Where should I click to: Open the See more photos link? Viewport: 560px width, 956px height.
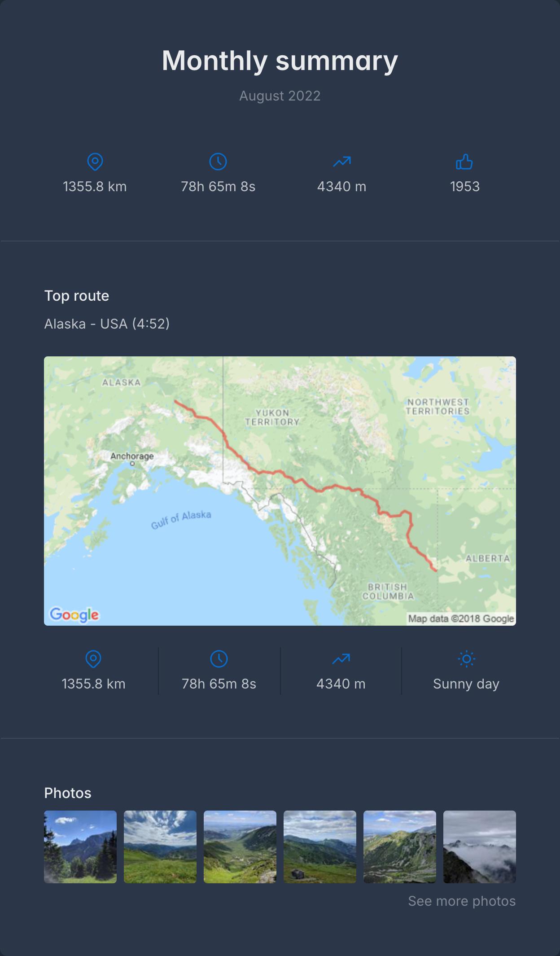click(461, 901)
